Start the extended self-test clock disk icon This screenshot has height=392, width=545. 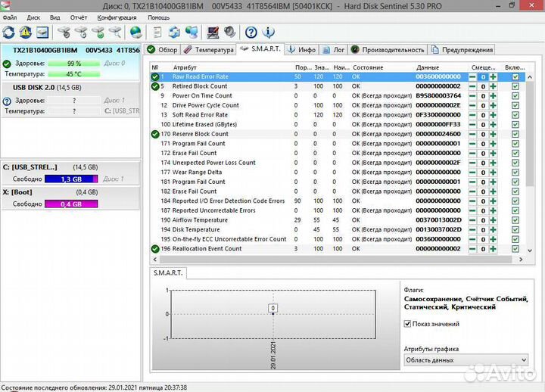[81, 33]
